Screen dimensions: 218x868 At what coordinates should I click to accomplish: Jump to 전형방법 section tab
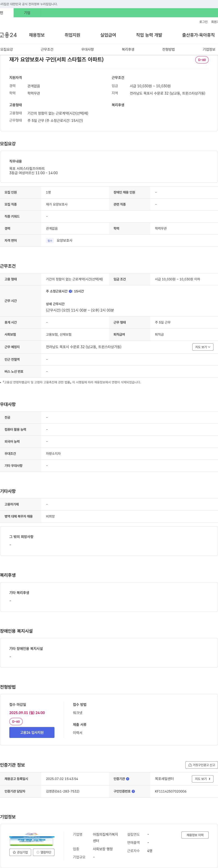point(168,49)
